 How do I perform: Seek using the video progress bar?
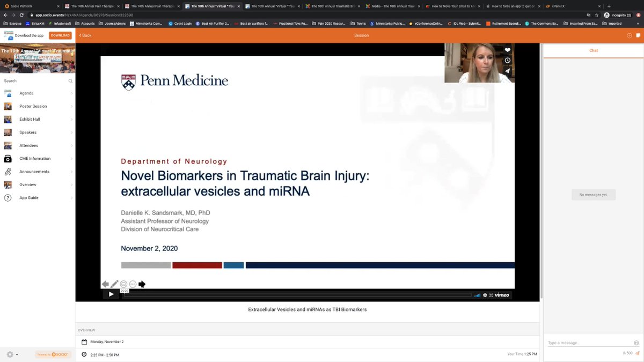[x=295, y=294]
